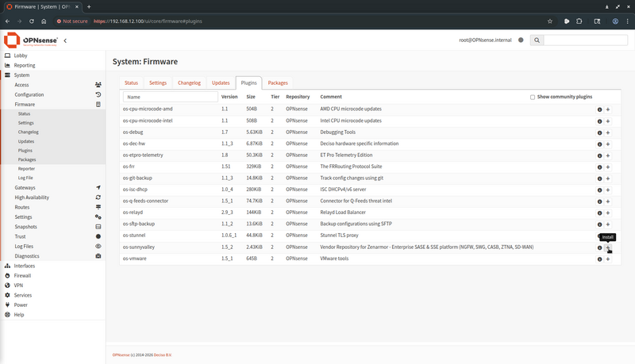
Task: Switch to the Settings tab
Action: click(x=158, y=82)
